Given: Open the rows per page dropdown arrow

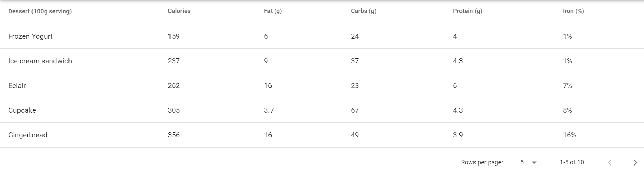Looking at the screenshot, I should [x=534, y=163].
